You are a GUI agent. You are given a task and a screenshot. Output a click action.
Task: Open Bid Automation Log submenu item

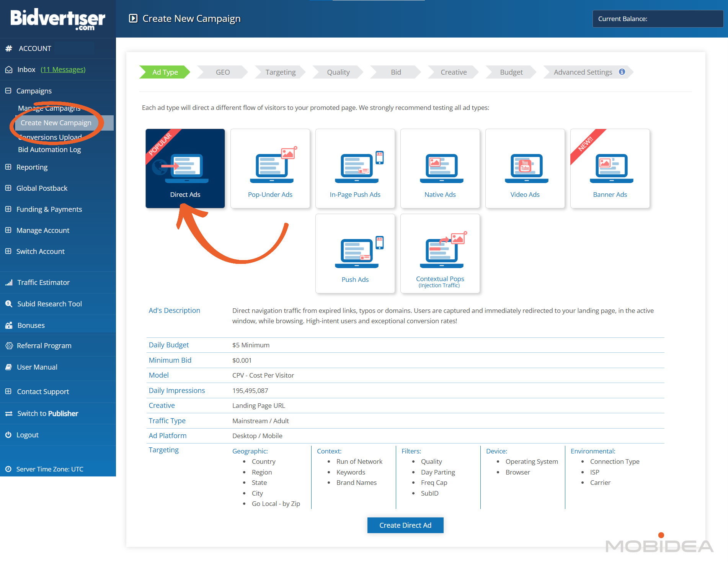coord(49,149)
